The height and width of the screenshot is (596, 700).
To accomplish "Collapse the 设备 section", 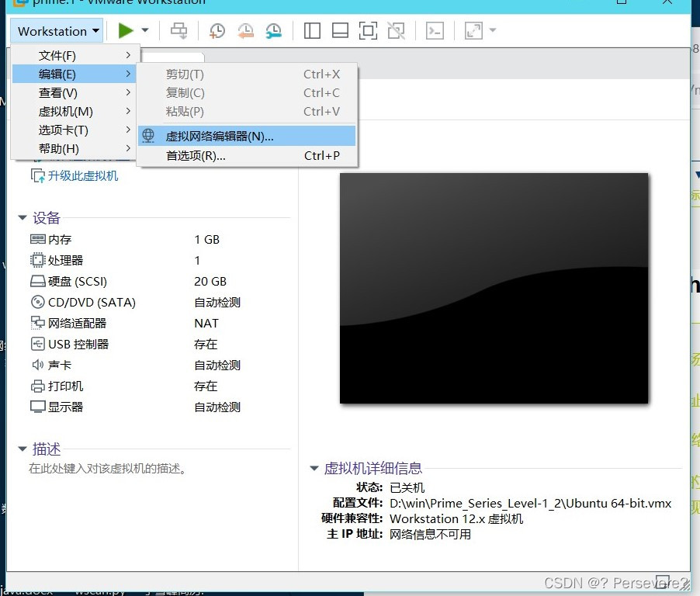I will point(23,218).
